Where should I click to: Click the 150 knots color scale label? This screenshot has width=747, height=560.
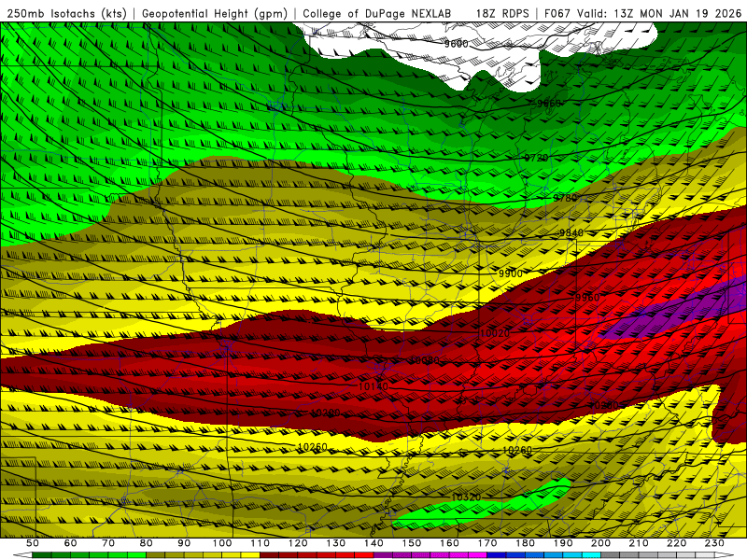[411, 543]
